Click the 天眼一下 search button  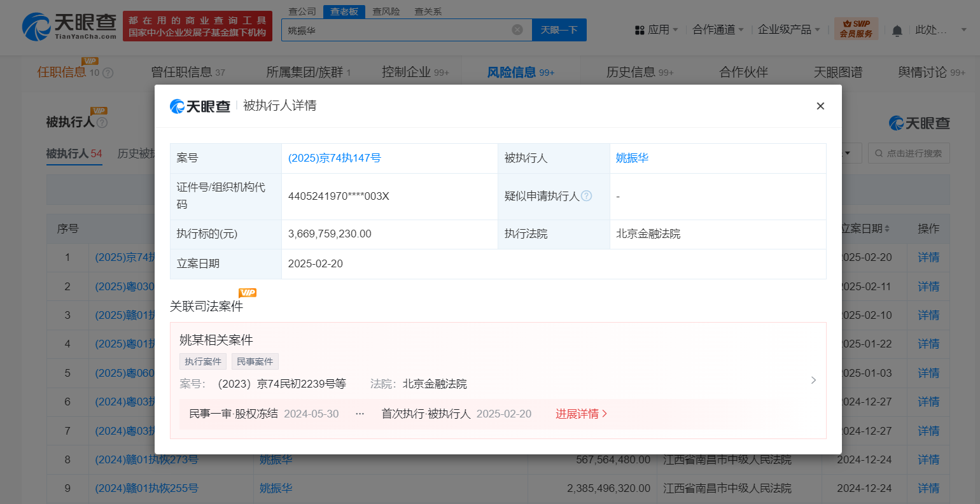(x=559, y=30)
